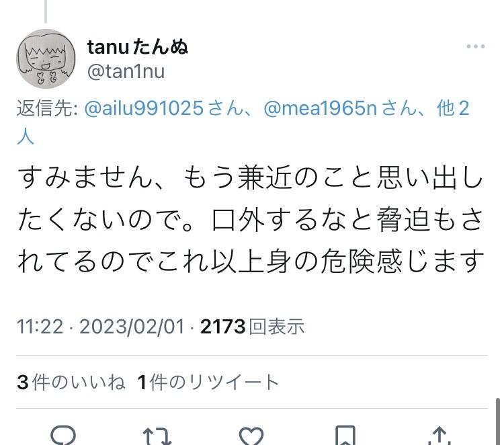The image size is (504, 445).
Task: View the 3件のいいね likes list
Action: 71,382
